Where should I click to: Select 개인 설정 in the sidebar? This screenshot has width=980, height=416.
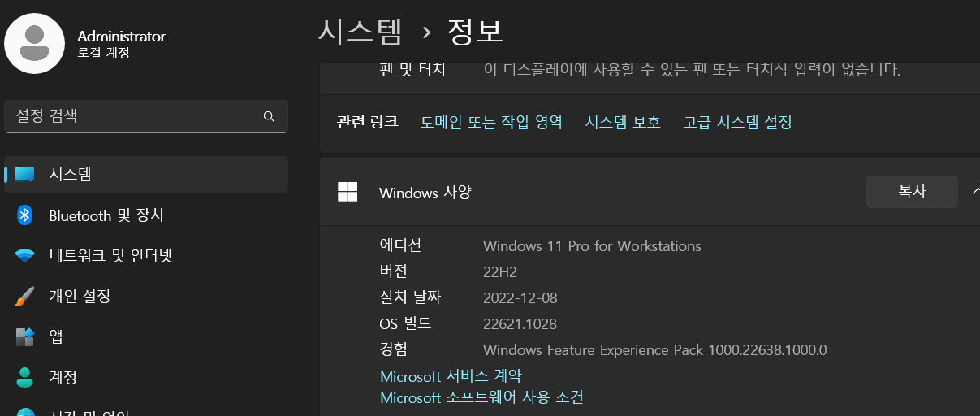pyautogui.click(x=146, y=296)
